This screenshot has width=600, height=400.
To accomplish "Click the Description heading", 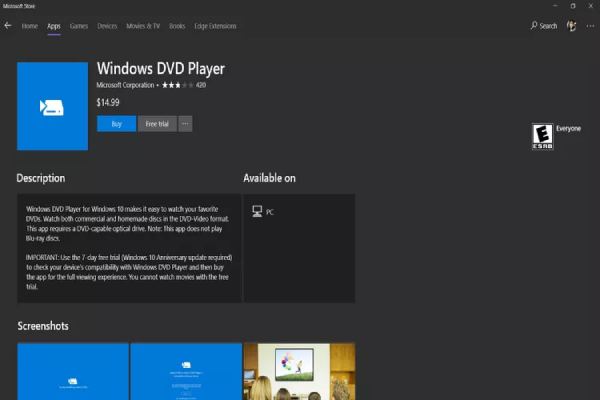I will click(x=41, y=178).
